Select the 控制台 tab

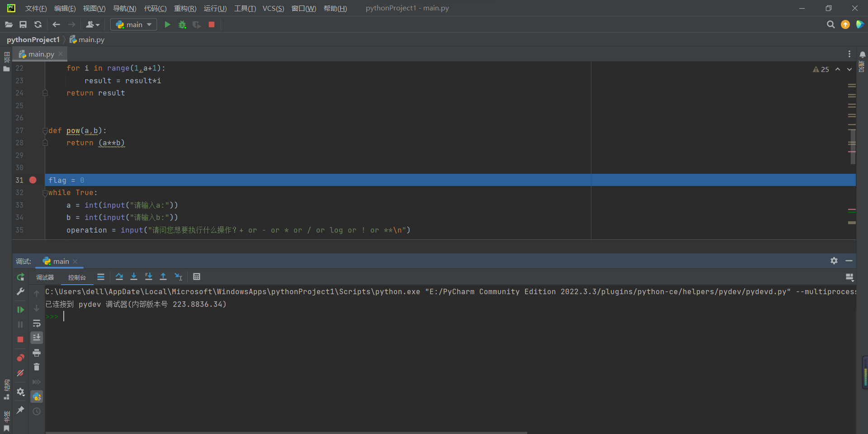coord(77,277)
